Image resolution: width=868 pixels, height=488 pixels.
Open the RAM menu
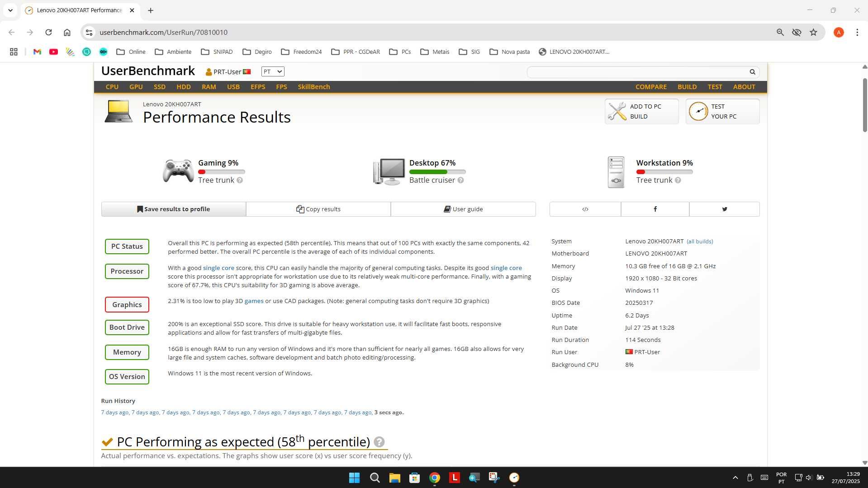(209, 87)
